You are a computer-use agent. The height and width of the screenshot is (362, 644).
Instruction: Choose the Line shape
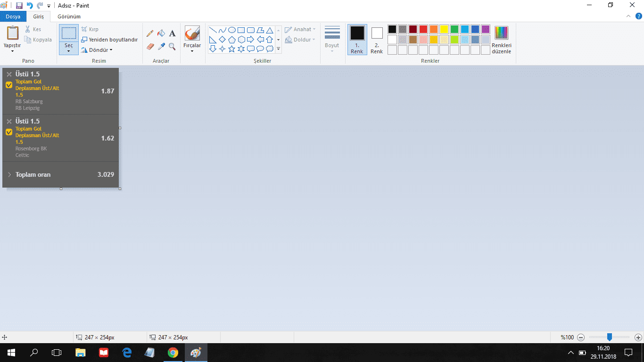tap(213, 30)
